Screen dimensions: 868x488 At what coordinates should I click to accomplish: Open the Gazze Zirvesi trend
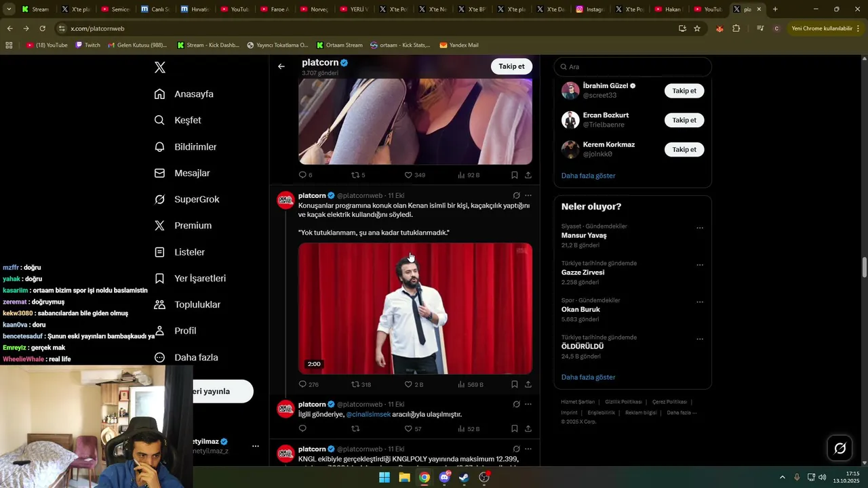click(x=583, y=272)
